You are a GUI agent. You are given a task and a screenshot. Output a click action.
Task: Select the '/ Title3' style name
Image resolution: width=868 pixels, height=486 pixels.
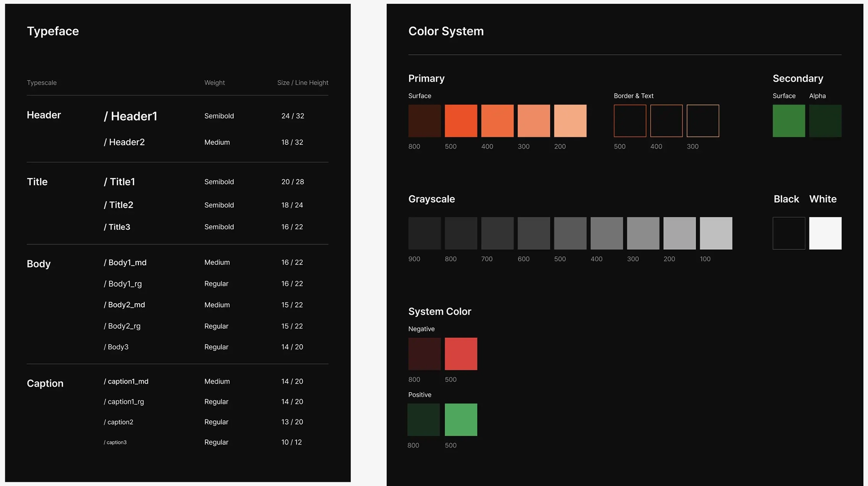click(x=117, y=227)
